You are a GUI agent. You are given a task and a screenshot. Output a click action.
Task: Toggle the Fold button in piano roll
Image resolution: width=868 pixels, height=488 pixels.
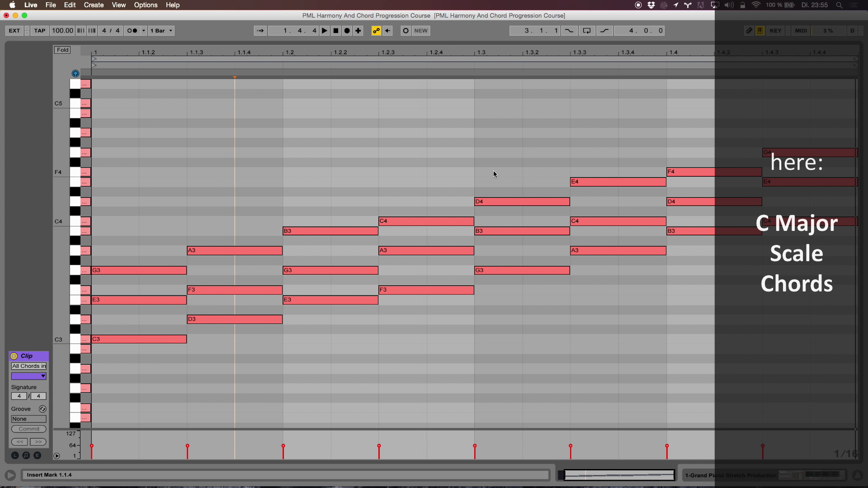click(62, 50)
